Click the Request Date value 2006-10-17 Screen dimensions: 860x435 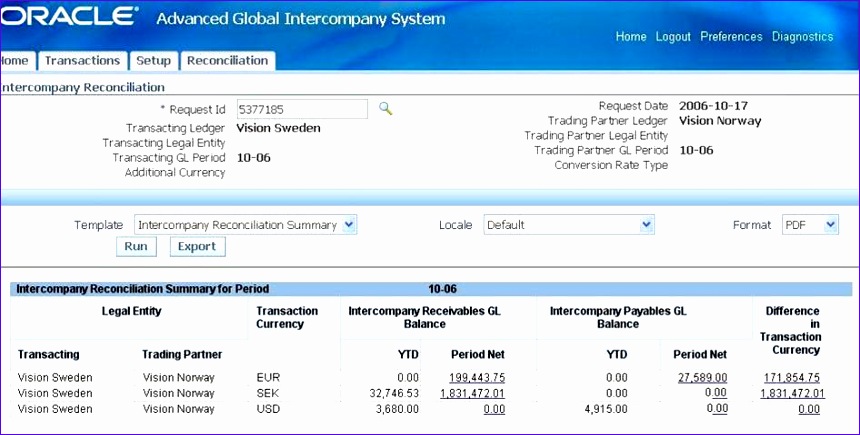(714, 106)
